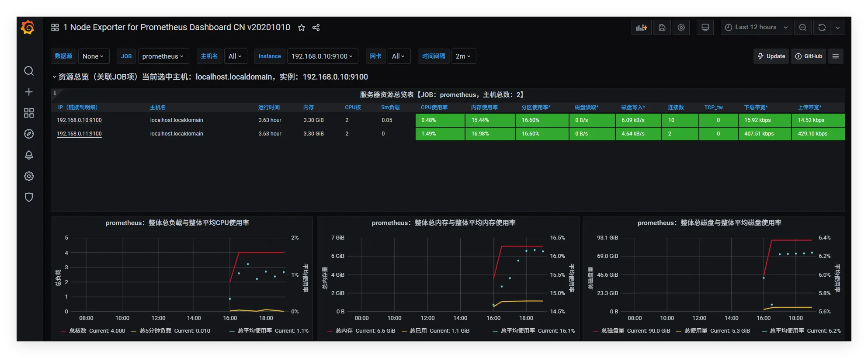868x358 pixels.
Task: Toggle the 总磁盘量 series in disk legend
Action: pyautogui.click(x=612, y=331)
